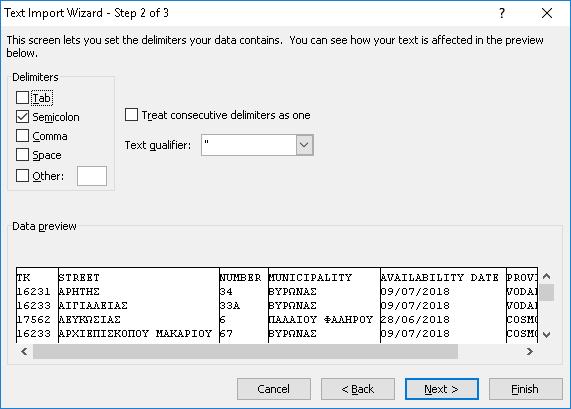Close the Text Import Wizard dialog

click(x=547, y=13)
